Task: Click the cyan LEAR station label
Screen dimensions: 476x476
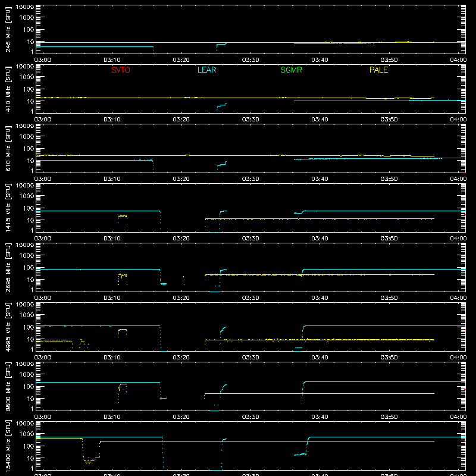Action: 206,70
